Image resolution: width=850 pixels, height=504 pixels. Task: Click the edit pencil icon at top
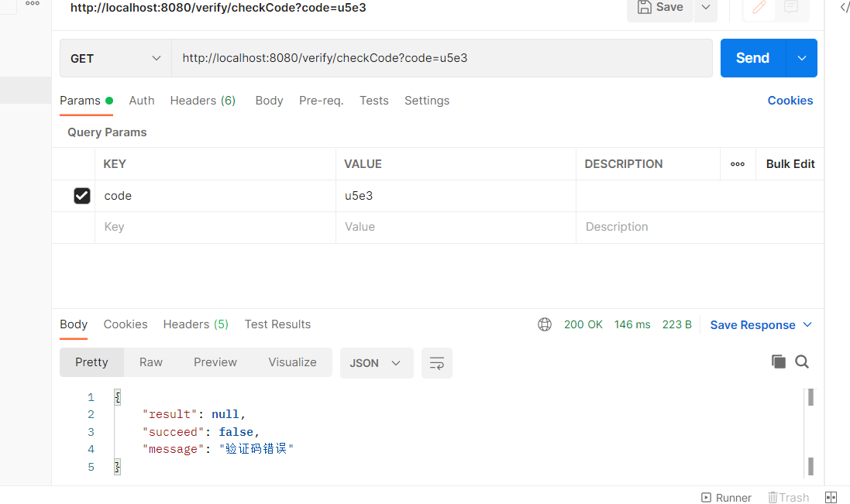759,8
